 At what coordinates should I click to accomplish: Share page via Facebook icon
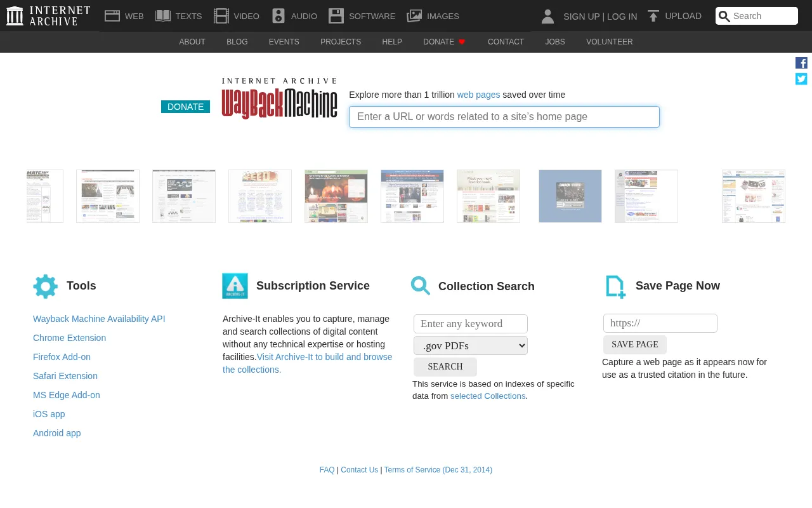click(801, 63)
